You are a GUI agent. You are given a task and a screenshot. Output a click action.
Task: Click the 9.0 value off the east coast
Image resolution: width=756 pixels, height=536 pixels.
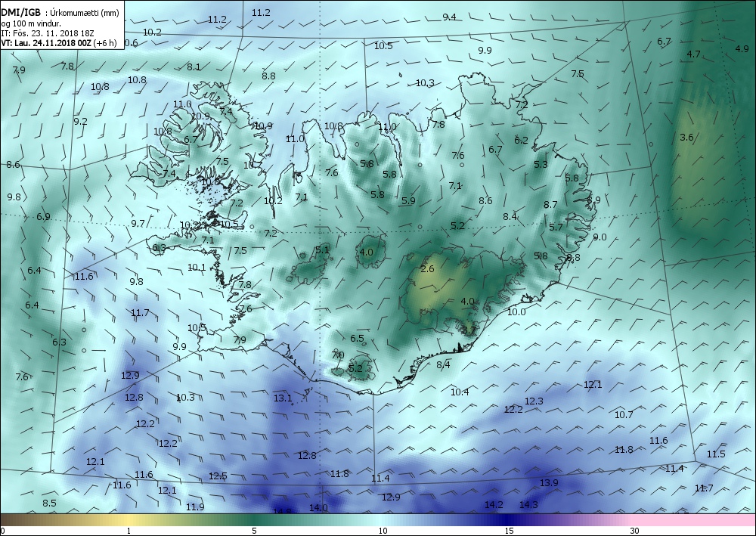[600, 237]
